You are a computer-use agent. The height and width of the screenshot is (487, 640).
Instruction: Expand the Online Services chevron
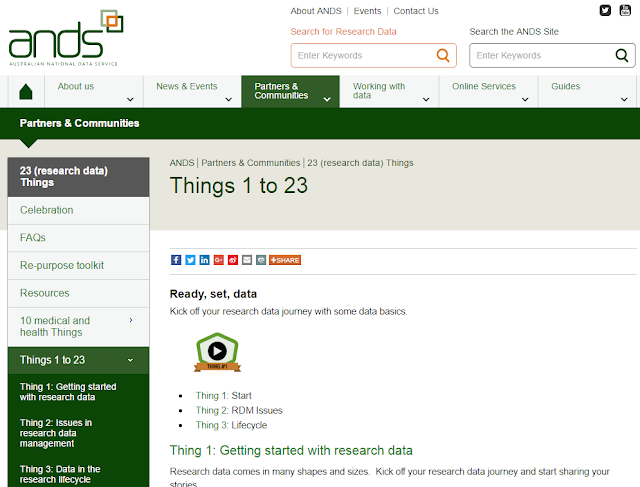click(x=525, y=99)
